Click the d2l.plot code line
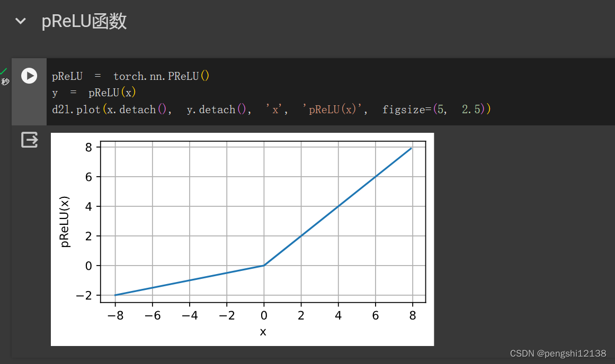 (271, 110)
